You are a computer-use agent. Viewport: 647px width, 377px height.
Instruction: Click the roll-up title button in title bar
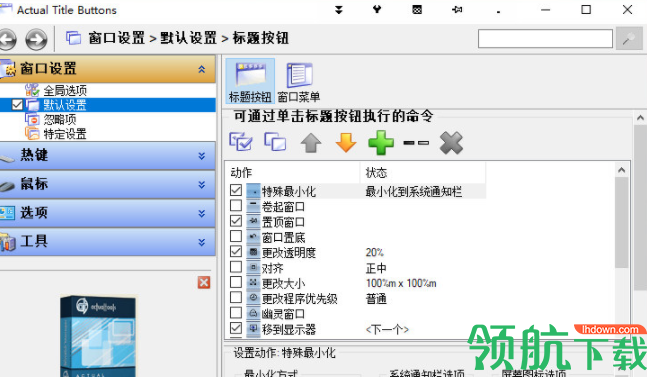click(339, 10)
